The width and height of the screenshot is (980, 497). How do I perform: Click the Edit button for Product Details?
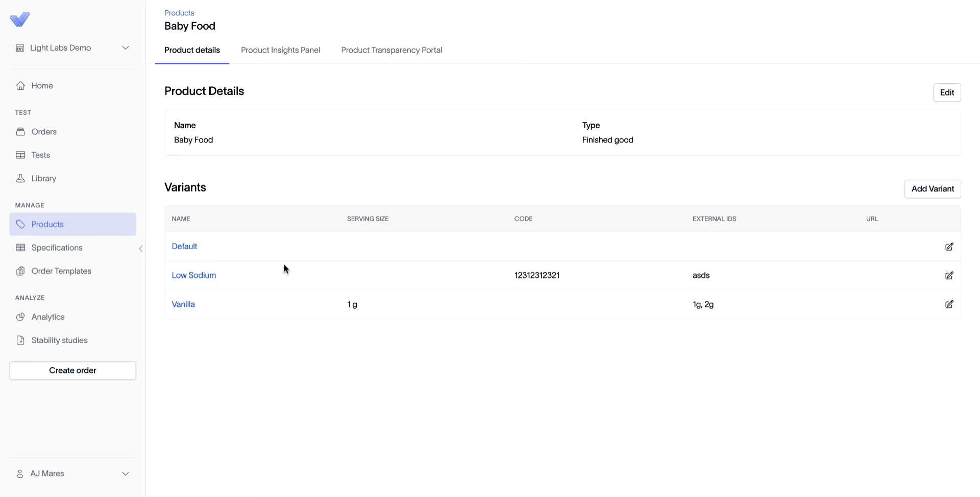pyautogui.click(x=947, y=92)
